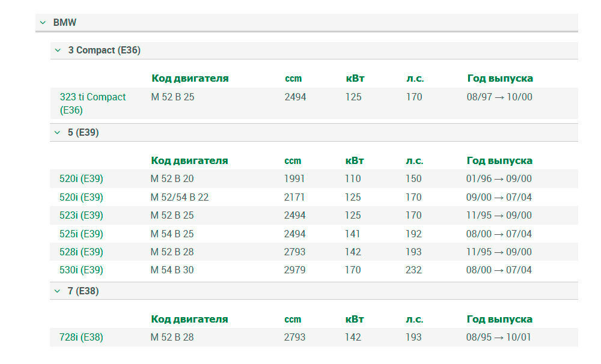Open the 520i (E39) link with M 52 B 20 engine
The width and height of the screenshot is (601, 364).
pyautogui.click(x=81, y=178)
